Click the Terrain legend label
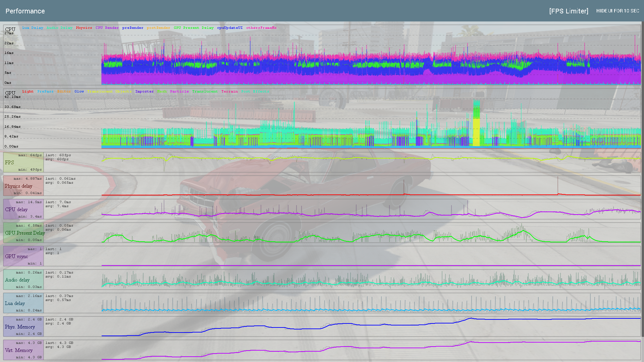 click(229, 92)
